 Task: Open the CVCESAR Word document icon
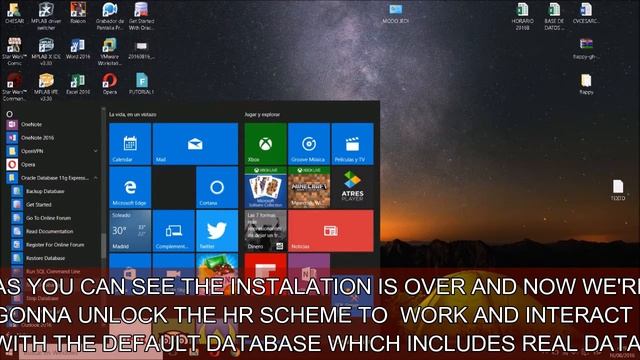click(x=586, y=13)
